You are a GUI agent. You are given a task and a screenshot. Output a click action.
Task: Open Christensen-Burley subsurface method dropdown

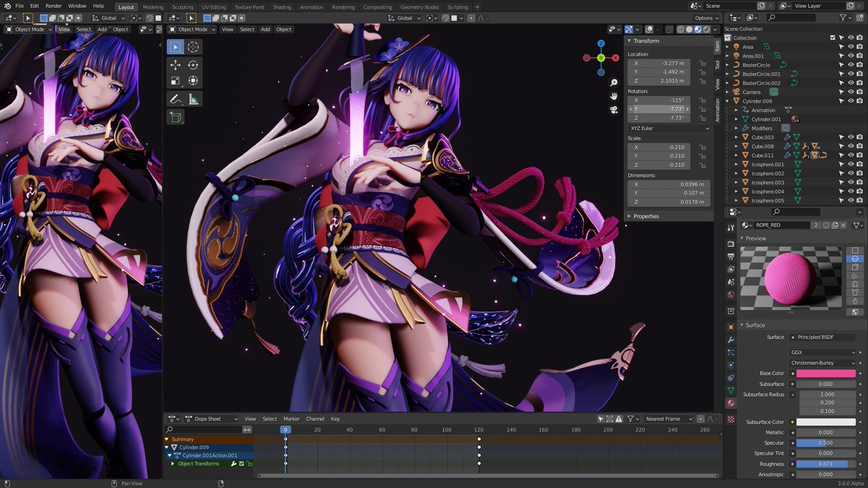coord(823,363)
